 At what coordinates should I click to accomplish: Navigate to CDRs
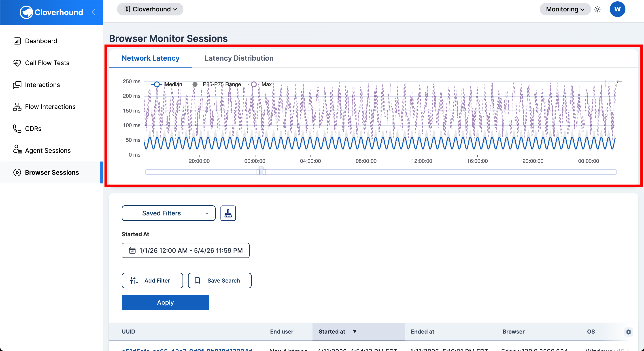51,128
